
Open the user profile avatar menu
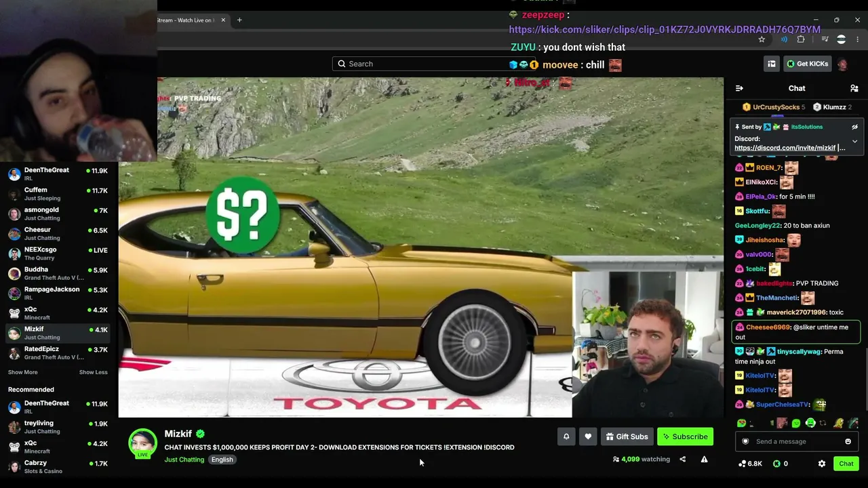[x=842, y=64]
